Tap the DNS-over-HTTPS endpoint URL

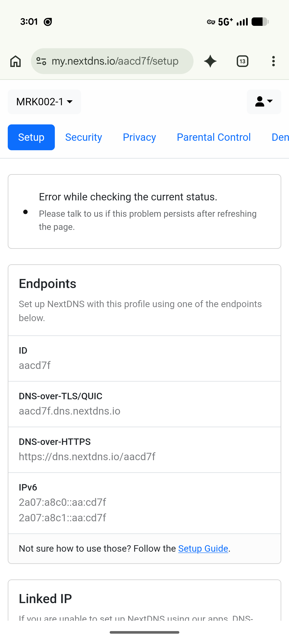(87, 457)
